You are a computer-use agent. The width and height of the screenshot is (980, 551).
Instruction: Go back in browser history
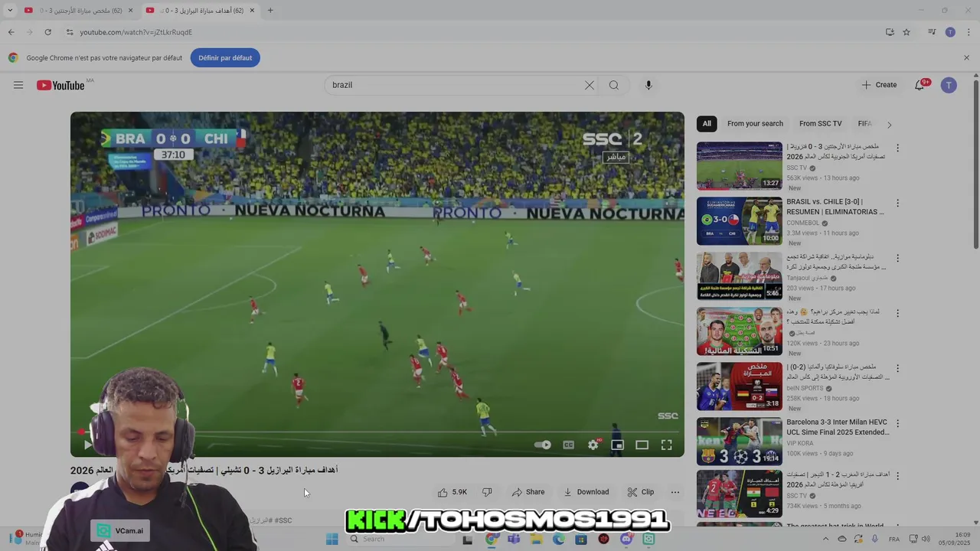[11, 32]
